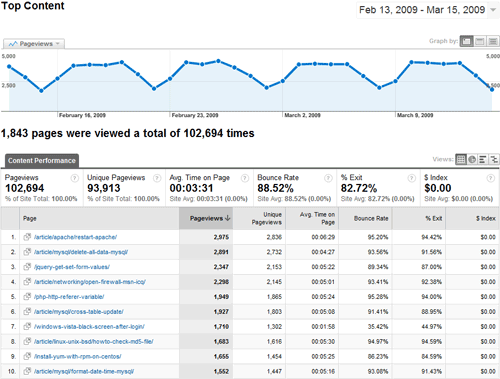Viewport: 500px width, 379px height.
Task: Select the month graph-by icon
Action: pos(493,41)
